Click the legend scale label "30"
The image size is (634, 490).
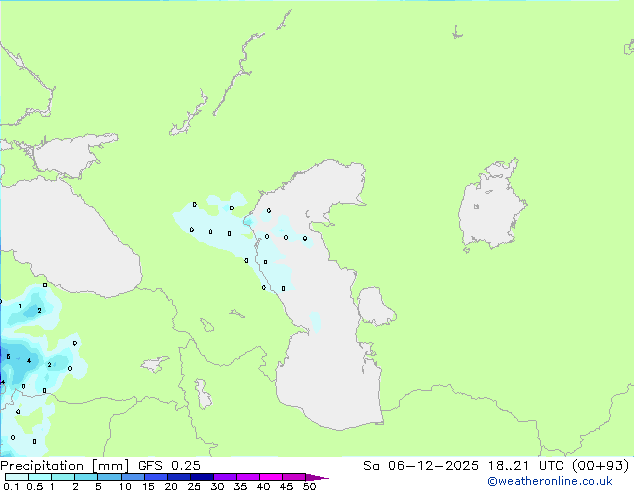217,486
